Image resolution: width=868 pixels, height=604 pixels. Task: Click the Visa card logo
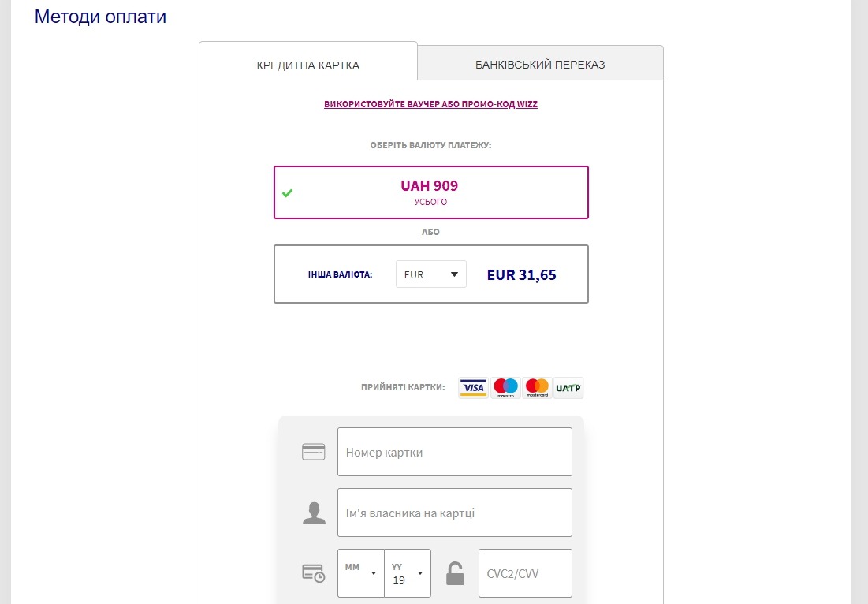click(x=473, y=387)
